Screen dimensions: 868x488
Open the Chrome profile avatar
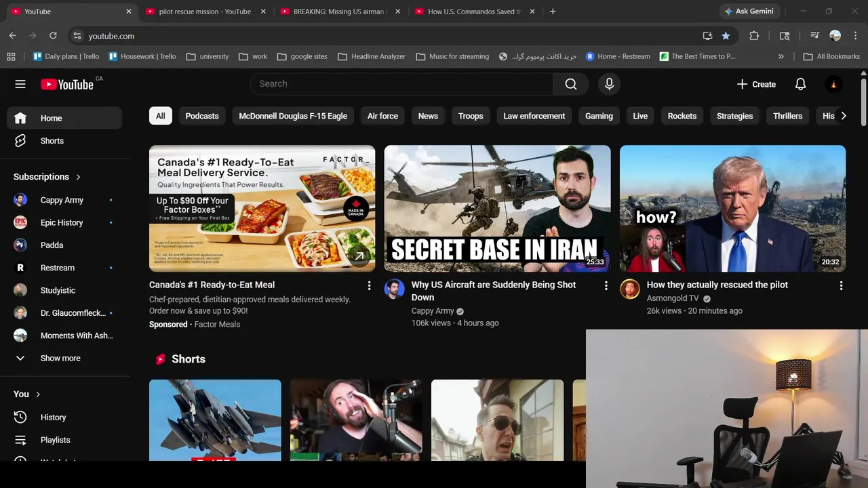coord(835,35)
